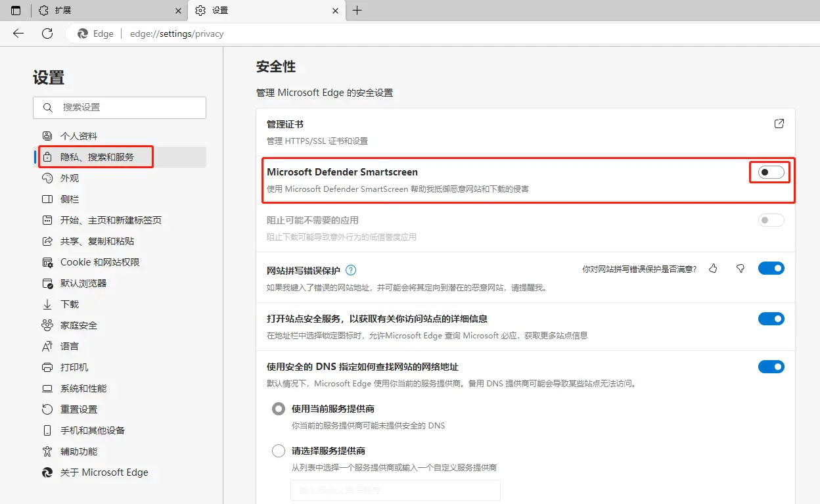Screen dimensions: 820x504
Task: Open 下载 settings
Action: [120, 304]
